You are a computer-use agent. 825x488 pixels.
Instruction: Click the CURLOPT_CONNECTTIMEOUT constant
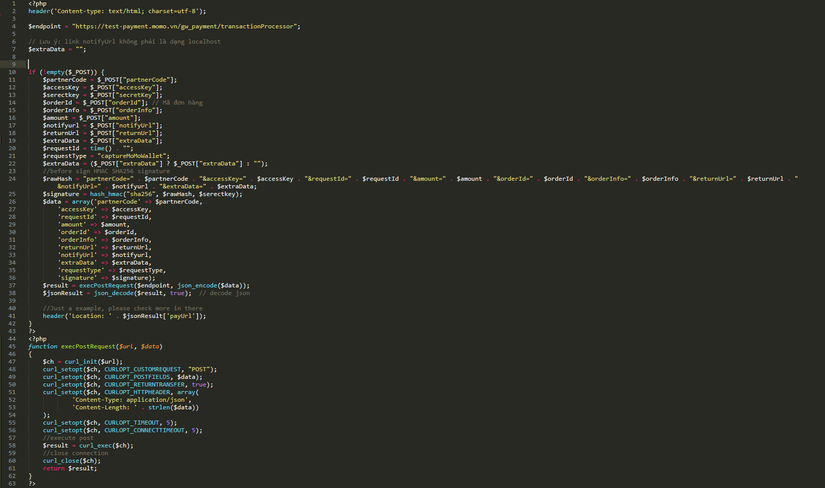[146, 430]
